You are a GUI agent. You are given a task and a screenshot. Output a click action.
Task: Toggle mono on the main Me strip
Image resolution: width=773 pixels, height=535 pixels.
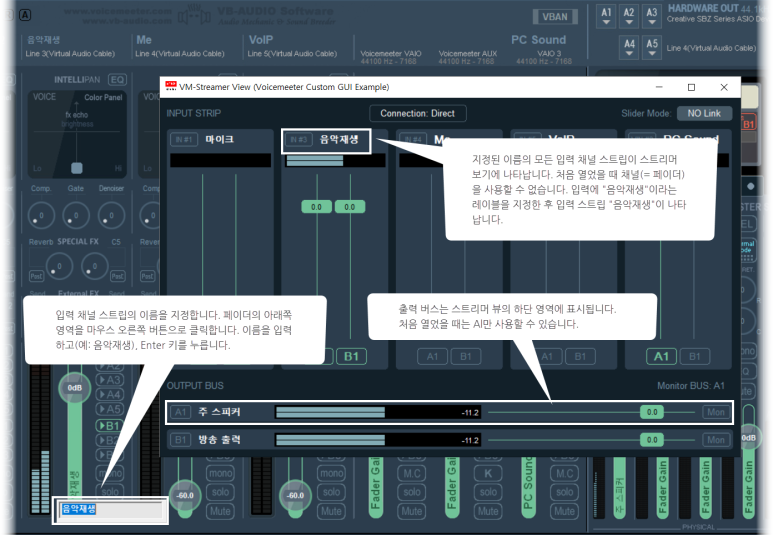point(220,473)
